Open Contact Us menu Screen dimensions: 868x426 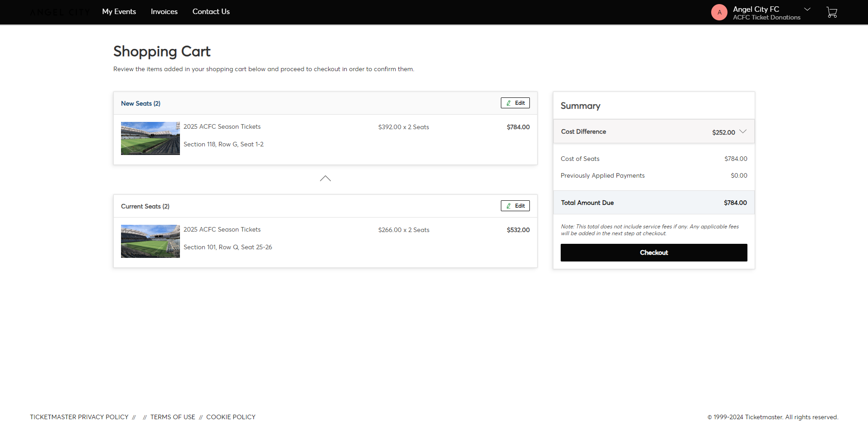pos(211,12)
